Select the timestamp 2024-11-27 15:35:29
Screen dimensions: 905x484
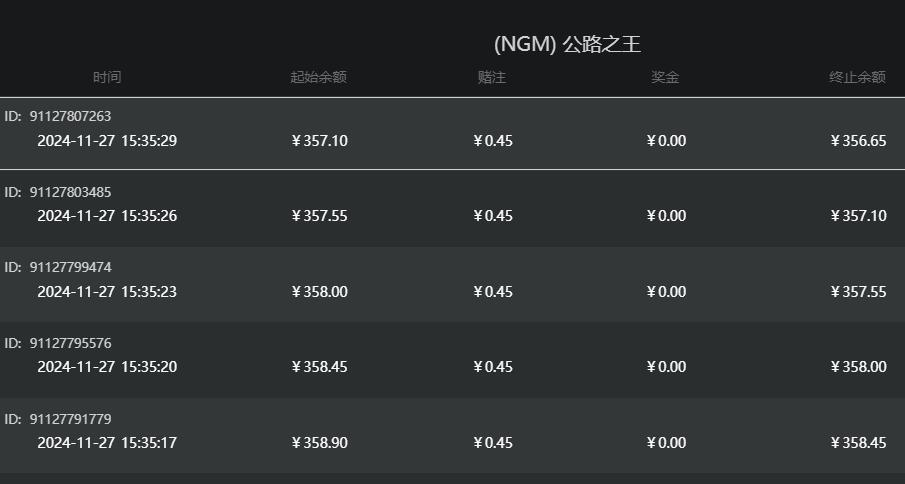pos(107,141)
